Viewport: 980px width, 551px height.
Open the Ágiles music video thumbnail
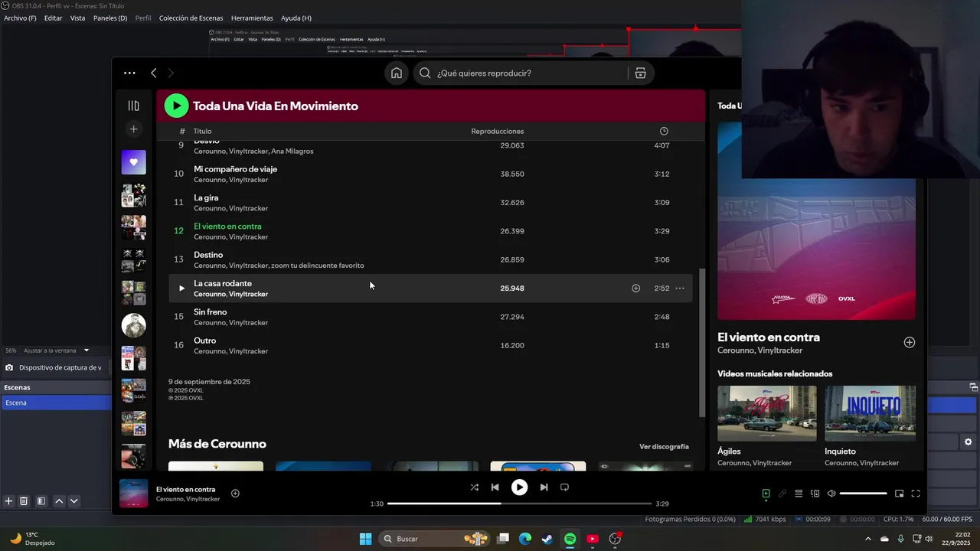pos(767,413)
